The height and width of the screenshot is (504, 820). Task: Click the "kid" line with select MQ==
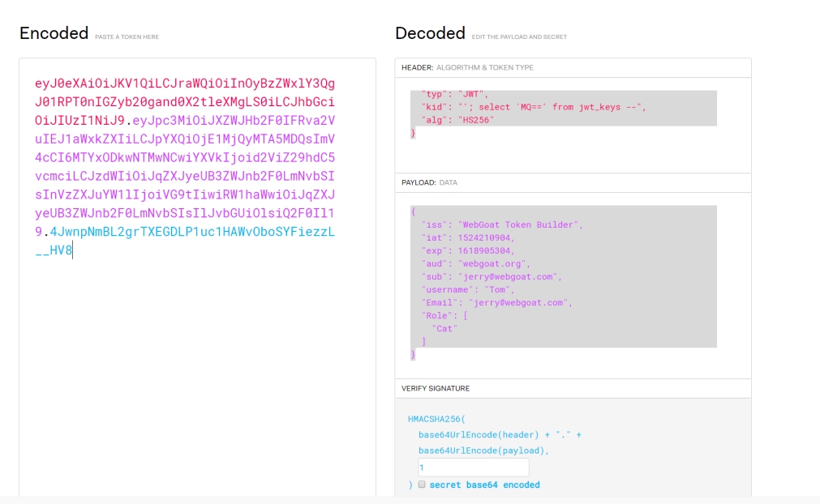(x=534, y=107)
